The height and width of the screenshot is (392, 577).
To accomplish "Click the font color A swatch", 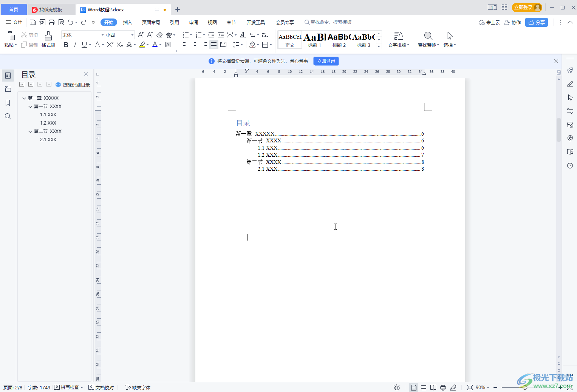I will 155,45.
